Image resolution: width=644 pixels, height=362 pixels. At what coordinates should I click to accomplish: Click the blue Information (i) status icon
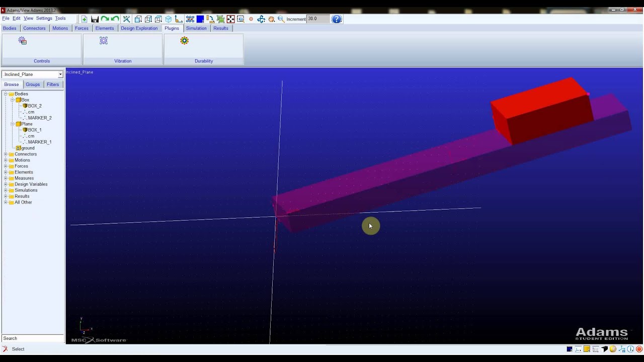pyautogui.click(x=630, y=349)
